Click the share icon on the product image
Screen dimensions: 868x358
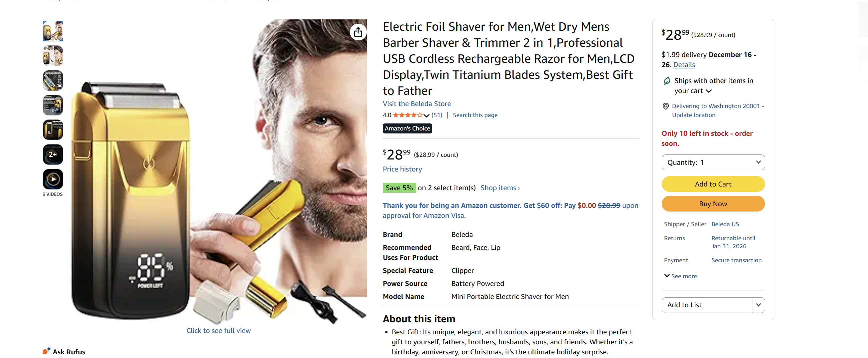click(x=359, y=32)
